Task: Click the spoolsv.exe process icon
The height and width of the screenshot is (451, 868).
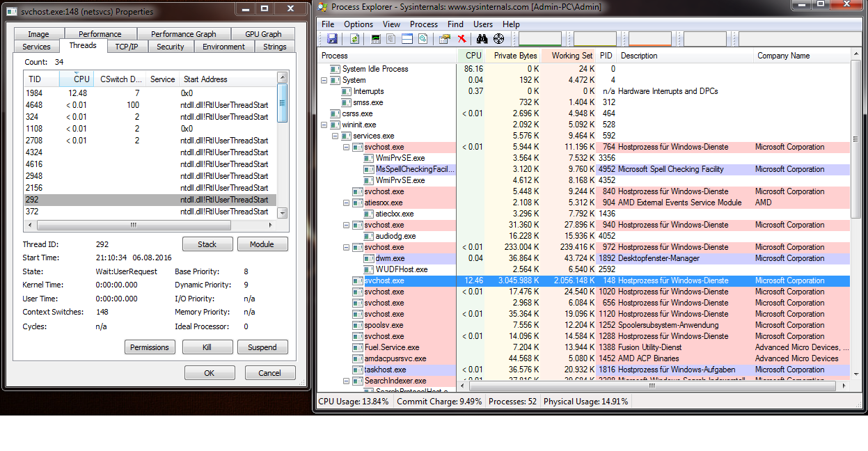Action: tap(358, 325)
